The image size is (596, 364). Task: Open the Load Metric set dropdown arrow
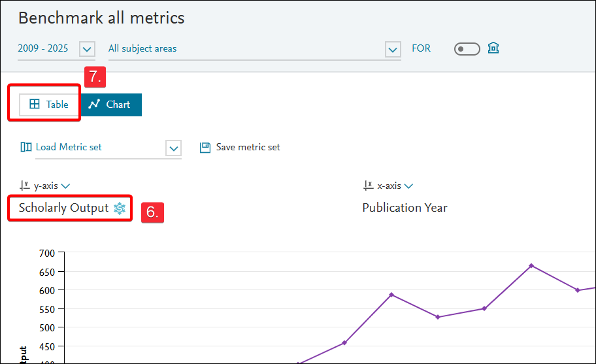pyautogui.click(x=173, y=148)
